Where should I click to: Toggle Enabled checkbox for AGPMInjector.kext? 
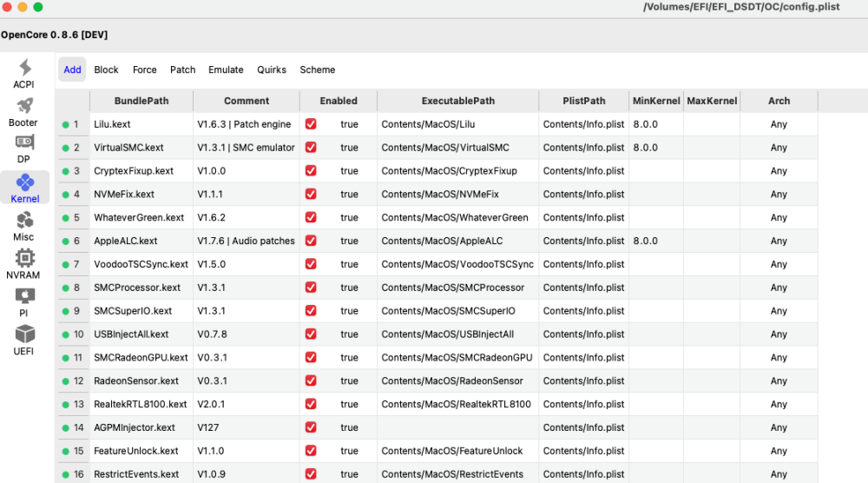tap(311, 427)
